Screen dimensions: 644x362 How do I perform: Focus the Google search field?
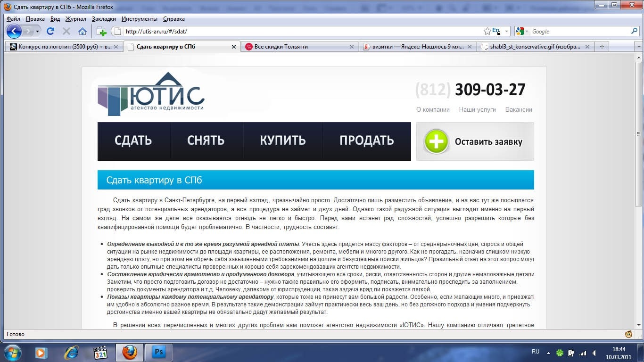tap(580, 32)
